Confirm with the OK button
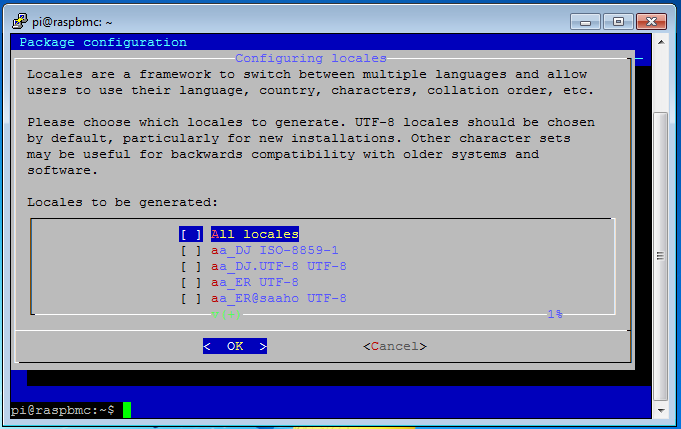 pos(235,346)
